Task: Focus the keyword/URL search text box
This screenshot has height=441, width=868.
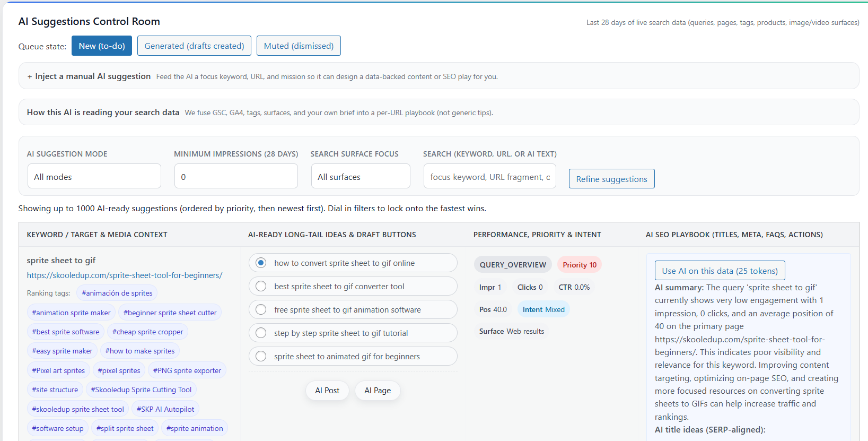Action: pyautogui.click(x=489, y=176)
